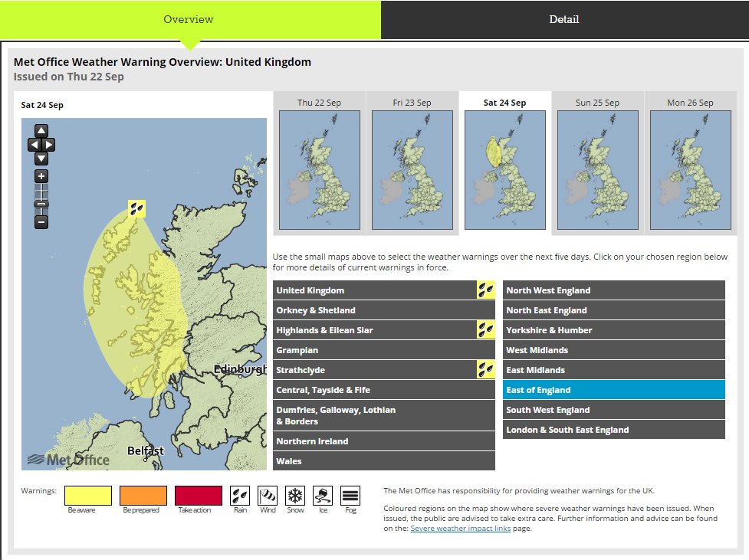This screenshot has width=749, height=560.
Task: Choose the Highlands & Eilean Siar region
Action: click(x=383, y=330)
